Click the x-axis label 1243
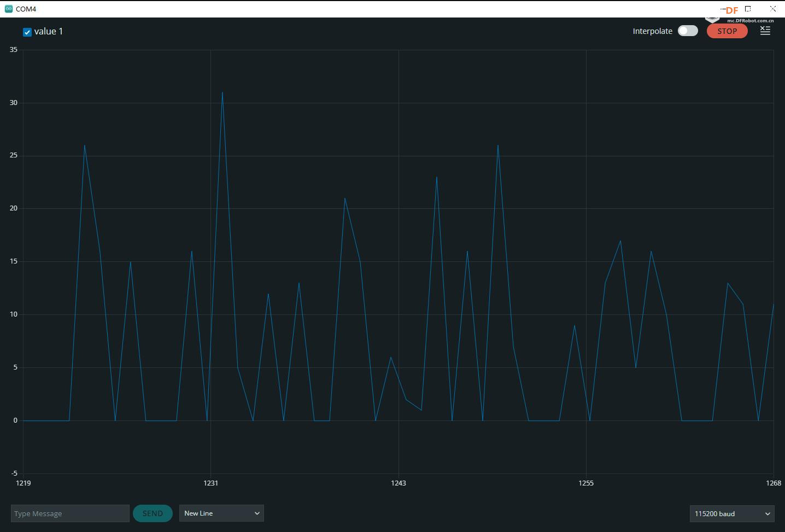The height and width of the screenshot is (532, 785). [399, 483]
